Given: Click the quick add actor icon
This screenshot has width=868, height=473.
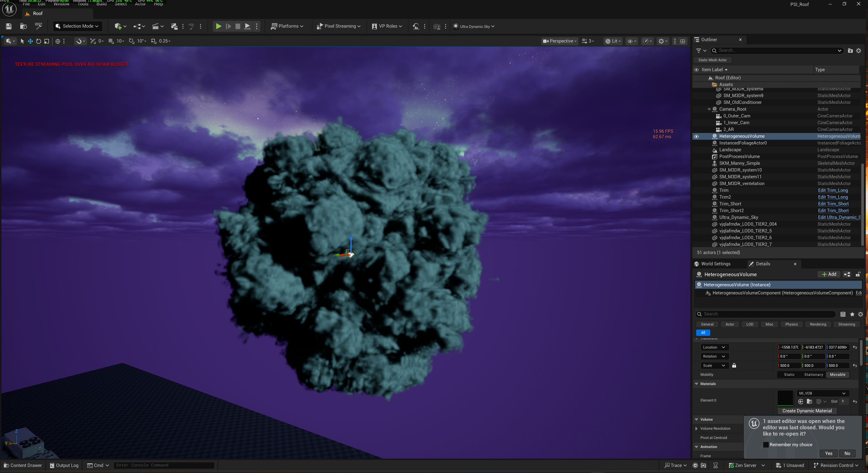Looking at the screenshot, I should pos(118,26).
